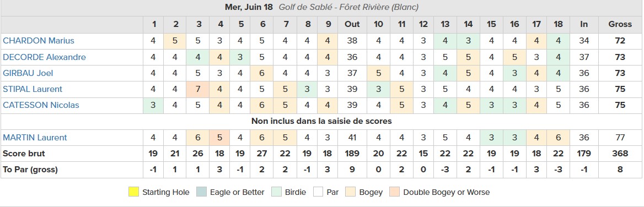Open STIPAL Laurent player link
Screen dimensions: 644x207
(33, 89)
